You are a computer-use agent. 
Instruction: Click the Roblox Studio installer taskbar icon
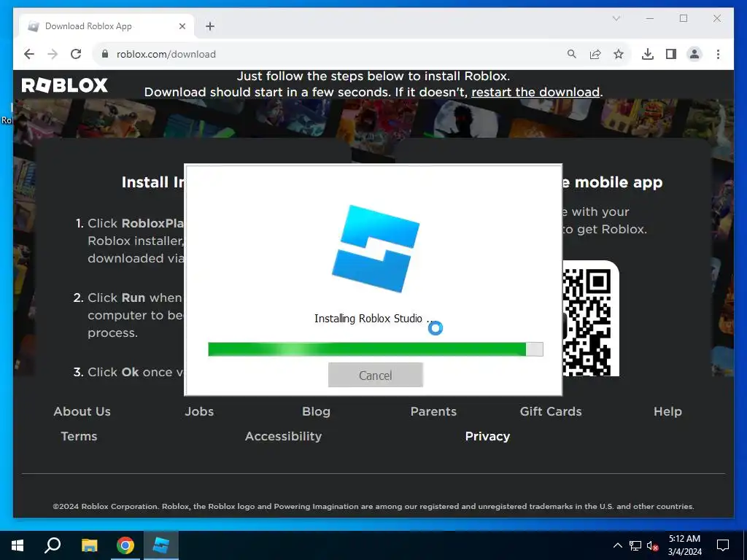[161, 545]
